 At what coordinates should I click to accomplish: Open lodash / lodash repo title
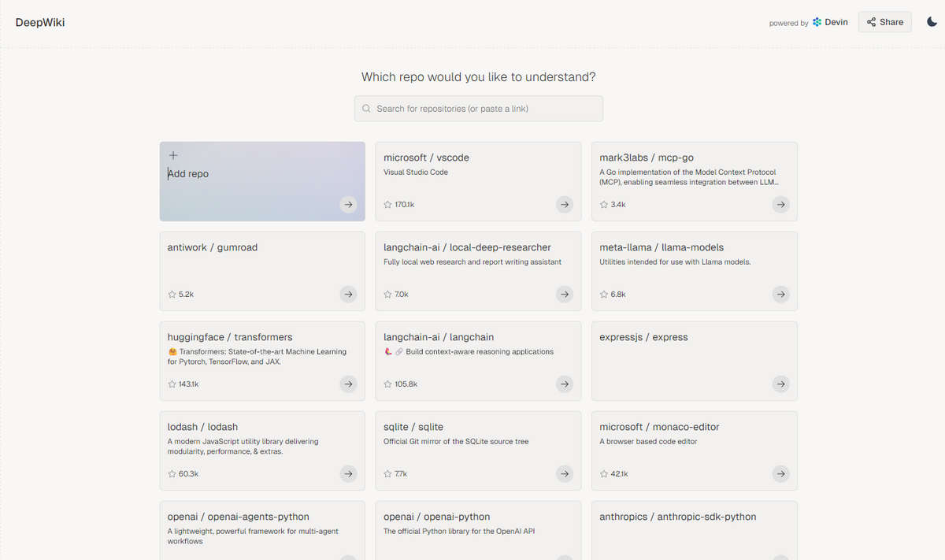tap(202, 427)
